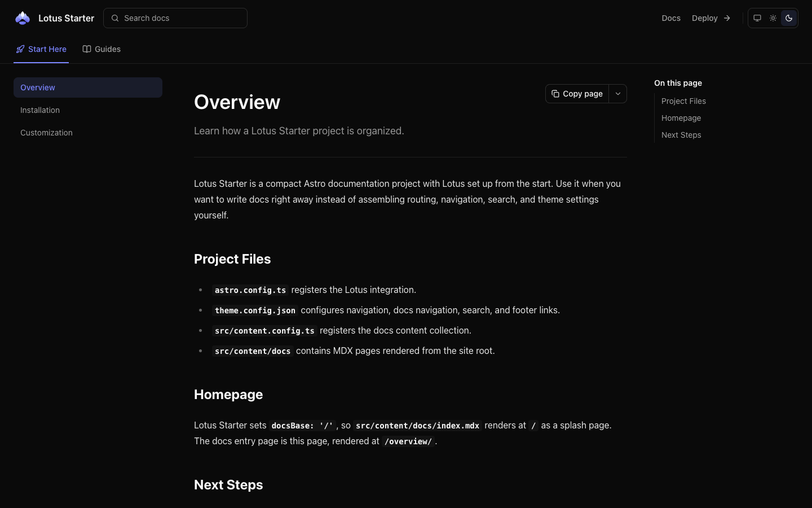Click the Overview page heading
This screenshot has width=812, height=508.
(x=237, y=102)
